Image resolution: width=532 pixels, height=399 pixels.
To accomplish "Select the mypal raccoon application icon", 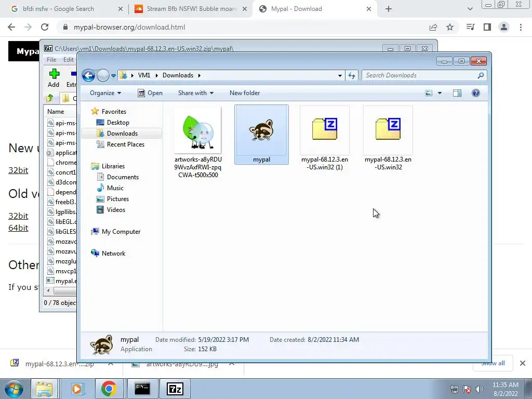I will coord(262,135).
